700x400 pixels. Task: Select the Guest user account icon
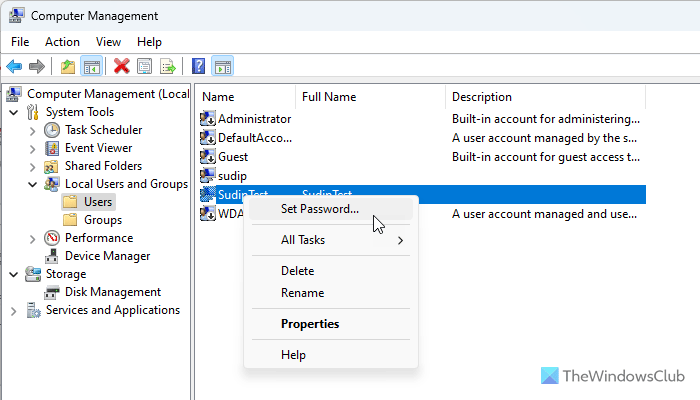(x=208, y=157)
